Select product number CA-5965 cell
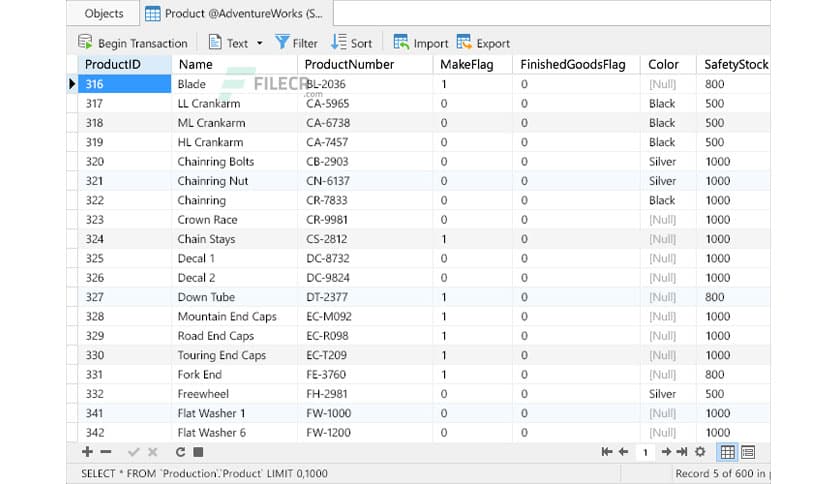Viewport: 836px width, 484px height. 365,103
